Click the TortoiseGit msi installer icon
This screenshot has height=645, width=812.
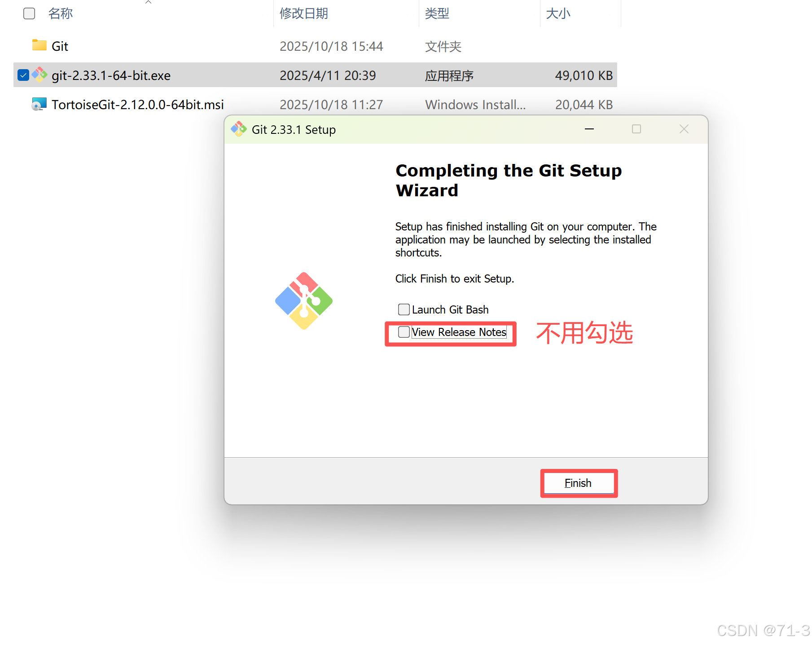pos(40,104)
